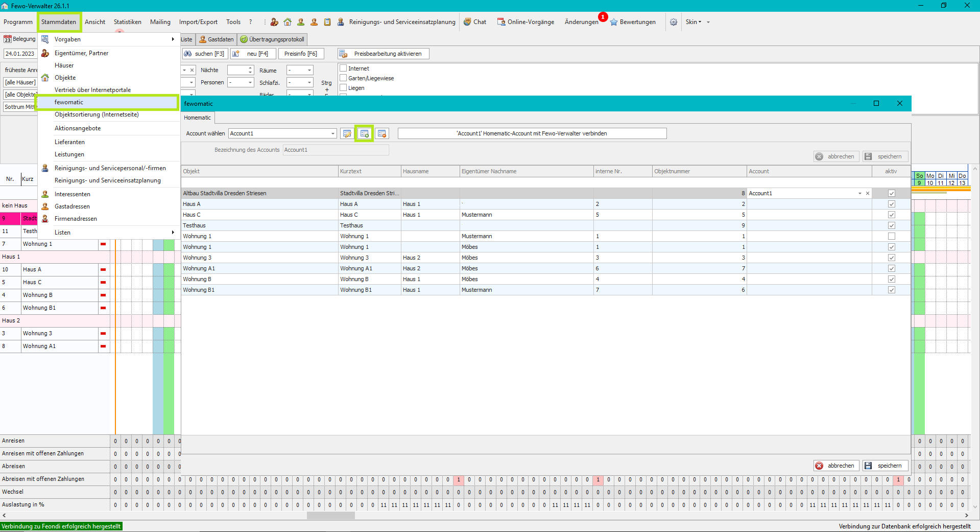Open the Import/Export menu
Screen dimensions: 980x532
pyautogui.click(x=198, y=22)
